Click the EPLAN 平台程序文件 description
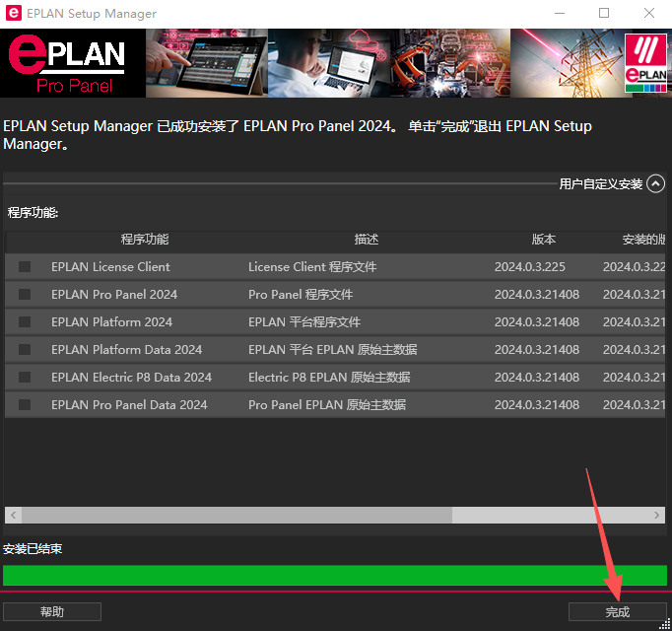The image size is (672, 631). (304, 321)
